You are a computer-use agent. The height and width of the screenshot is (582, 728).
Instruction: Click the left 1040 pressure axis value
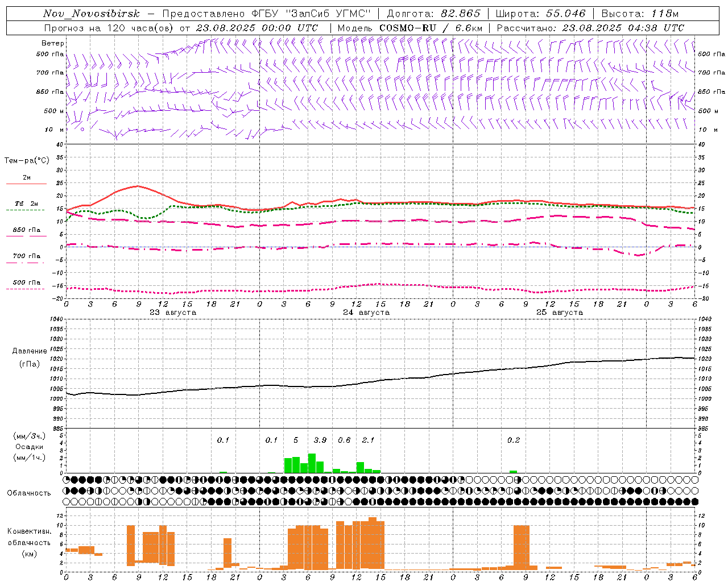(56, 319)
